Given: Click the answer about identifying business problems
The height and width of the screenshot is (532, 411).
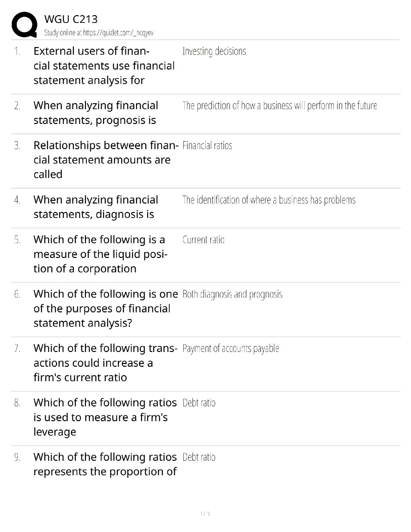Looking at the screenshot, I should coord(269,200).
